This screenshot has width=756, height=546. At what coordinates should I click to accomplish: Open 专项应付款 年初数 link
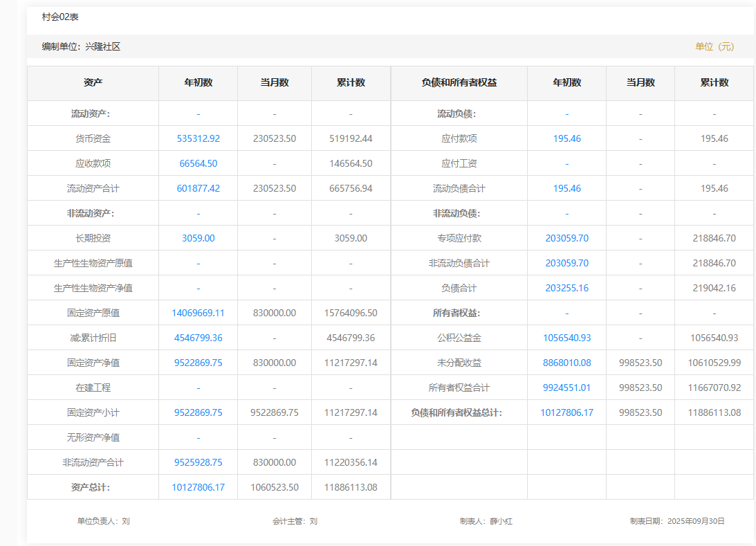coord(566,238)
